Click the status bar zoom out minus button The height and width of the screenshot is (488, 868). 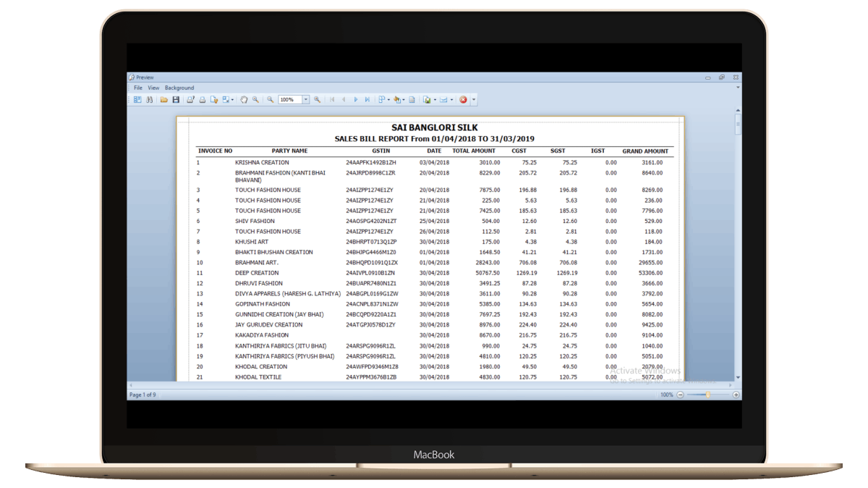[x=680, y=395]
